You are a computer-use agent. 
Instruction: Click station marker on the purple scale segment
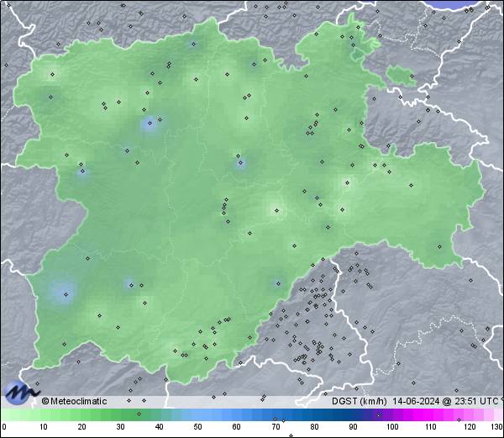[378, 415]
